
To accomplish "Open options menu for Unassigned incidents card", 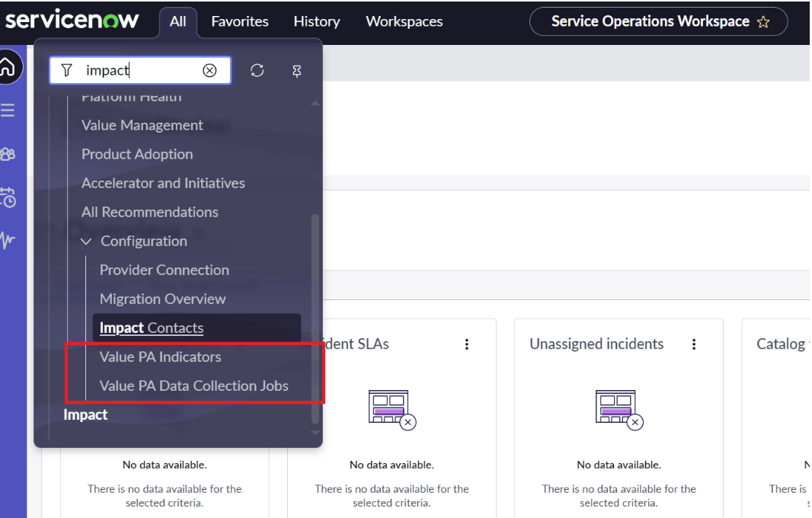I will click(x=694, y=344).
